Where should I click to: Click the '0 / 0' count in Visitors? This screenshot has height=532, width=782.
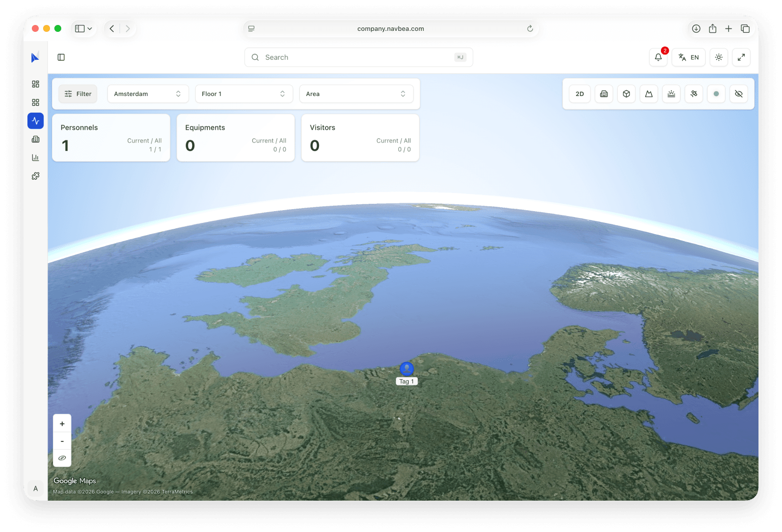(404, 149)
